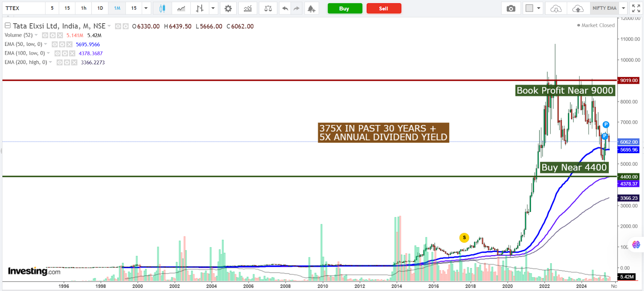Toggle visibility of EMA (200, high, 0)
This screenshot has width=644, height=291.
coord(60,62)
